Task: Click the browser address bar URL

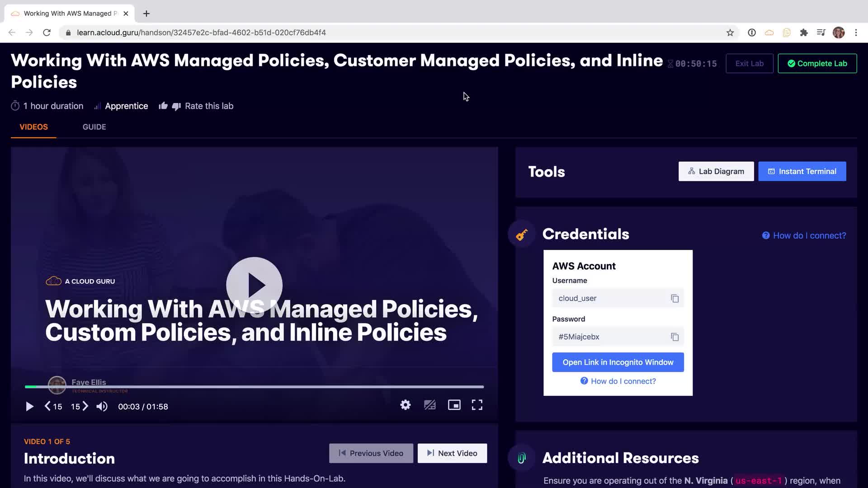Action: [201, 33]
